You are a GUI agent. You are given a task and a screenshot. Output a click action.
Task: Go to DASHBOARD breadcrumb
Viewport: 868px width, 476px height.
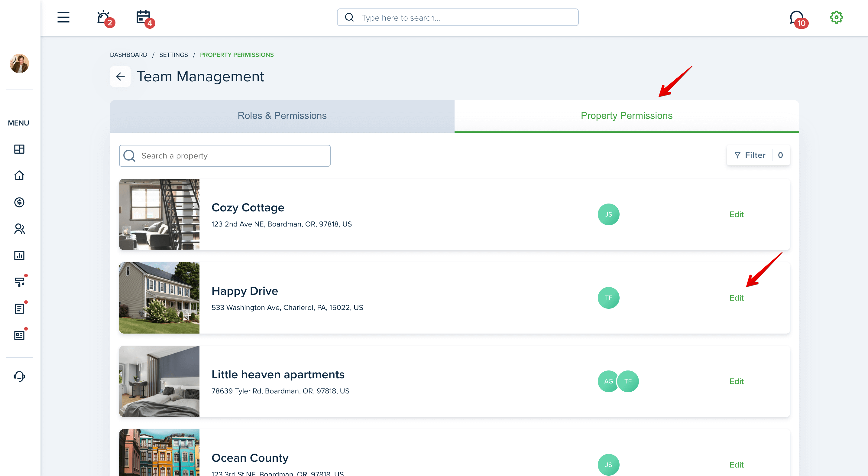point(128,55)
